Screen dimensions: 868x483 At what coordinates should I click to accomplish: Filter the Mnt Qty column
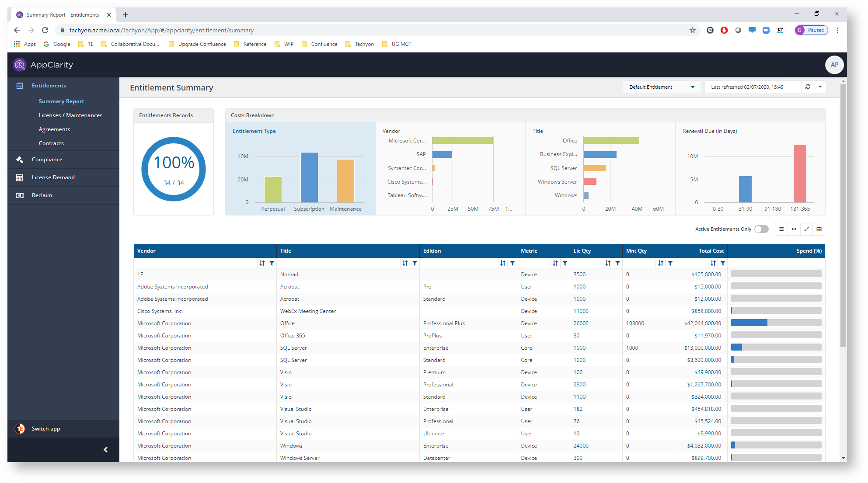tap(670, 263)
